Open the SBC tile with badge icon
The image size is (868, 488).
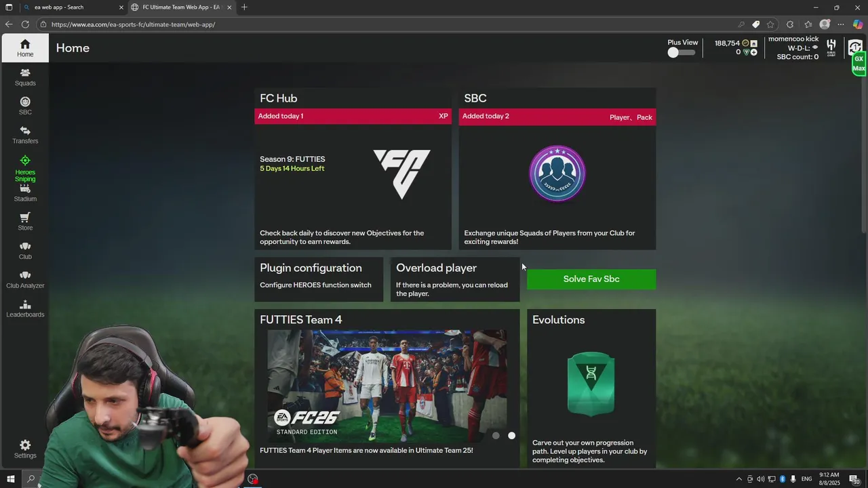[x=557, y=169]
